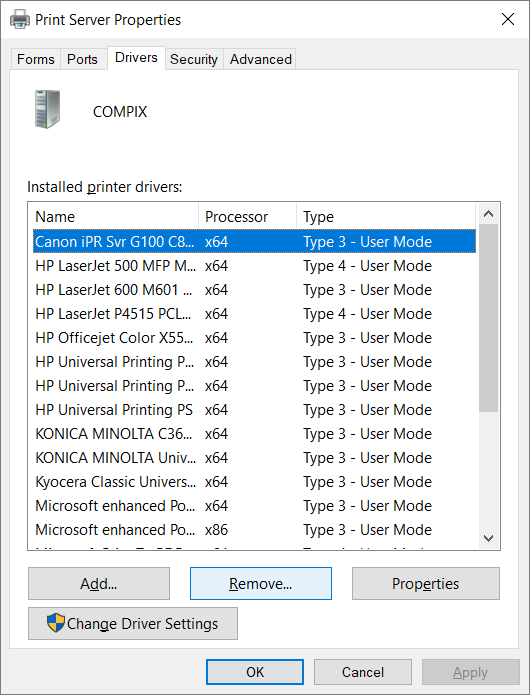Click the Remove... button

261,583
